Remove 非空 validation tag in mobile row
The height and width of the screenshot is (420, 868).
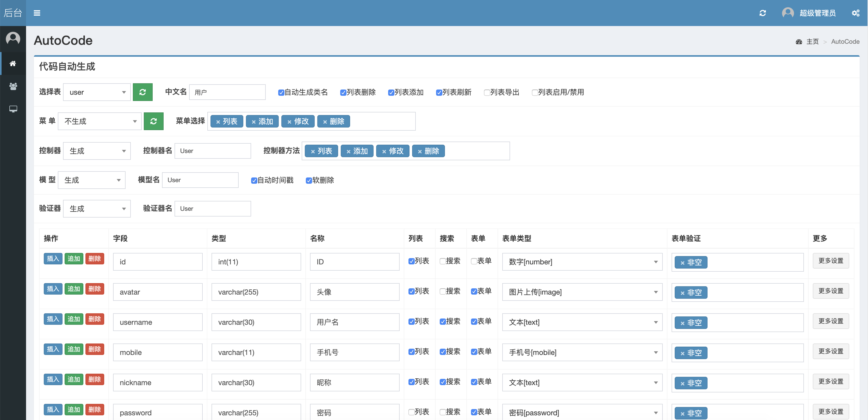click(x=682, y=353)
